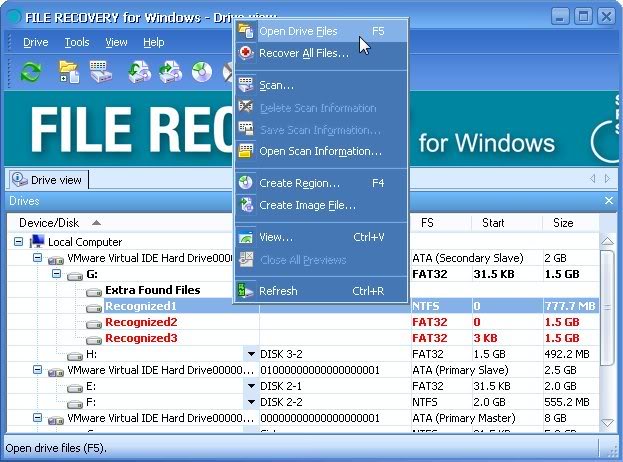Viewport: 623px width, 462px height.
Task: Select Create Image File... menu entry
Action: click(322, 205)
